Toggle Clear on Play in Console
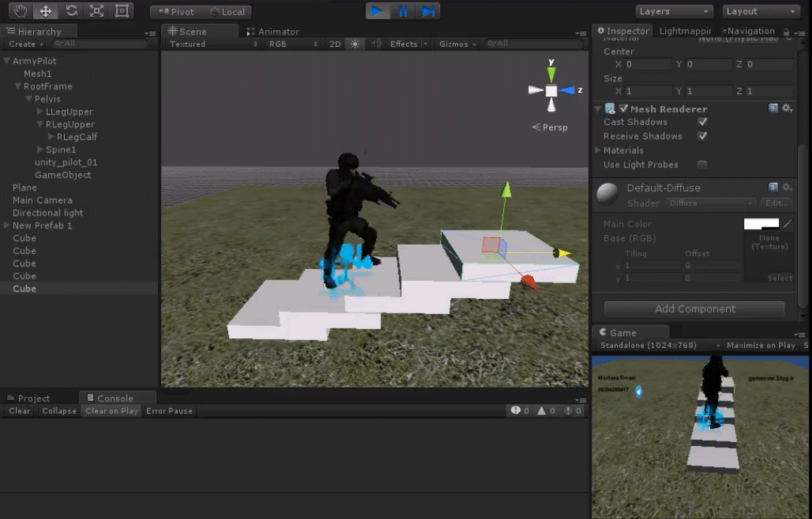 tap(111, 411)
